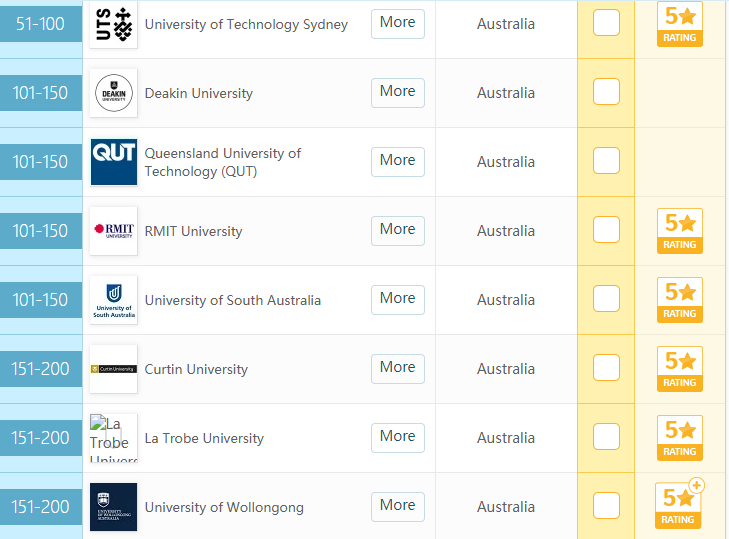
Task: Click the University of Technology Sydney logo
Action: pos(113,24)
